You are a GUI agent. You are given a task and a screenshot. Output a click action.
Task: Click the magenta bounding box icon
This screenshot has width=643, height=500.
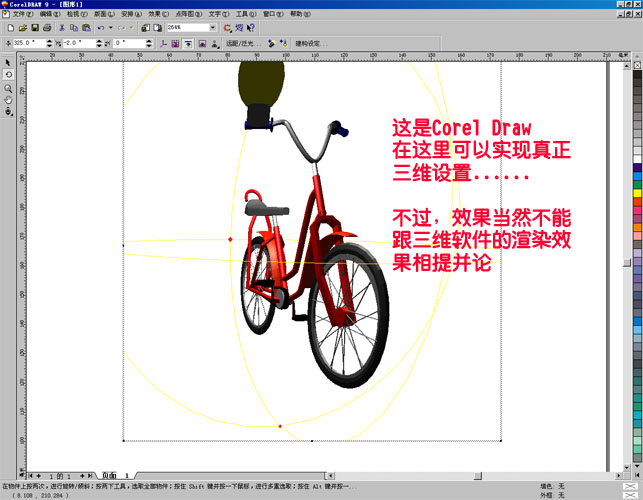[176, 43]
